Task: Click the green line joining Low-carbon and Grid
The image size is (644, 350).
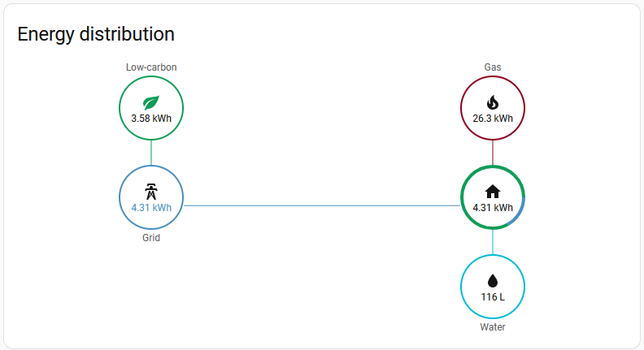Action: coord(151,153)
